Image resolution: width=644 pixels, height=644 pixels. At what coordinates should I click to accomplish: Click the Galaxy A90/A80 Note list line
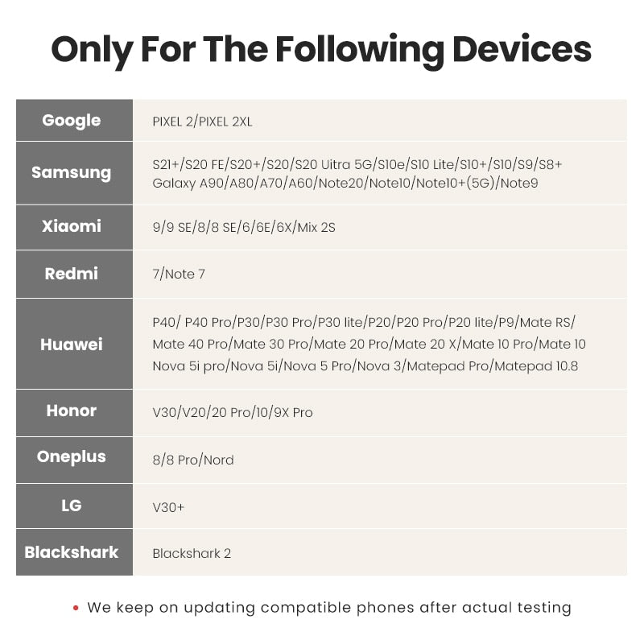pyautogui.click(x=345, y=183)
